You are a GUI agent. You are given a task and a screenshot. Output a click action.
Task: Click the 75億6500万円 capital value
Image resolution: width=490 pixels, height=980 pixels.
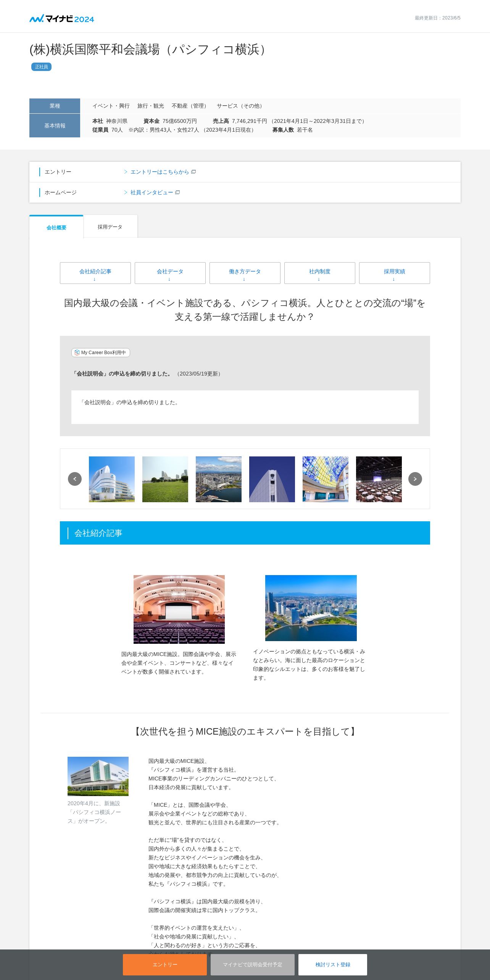tap(180, 121)
